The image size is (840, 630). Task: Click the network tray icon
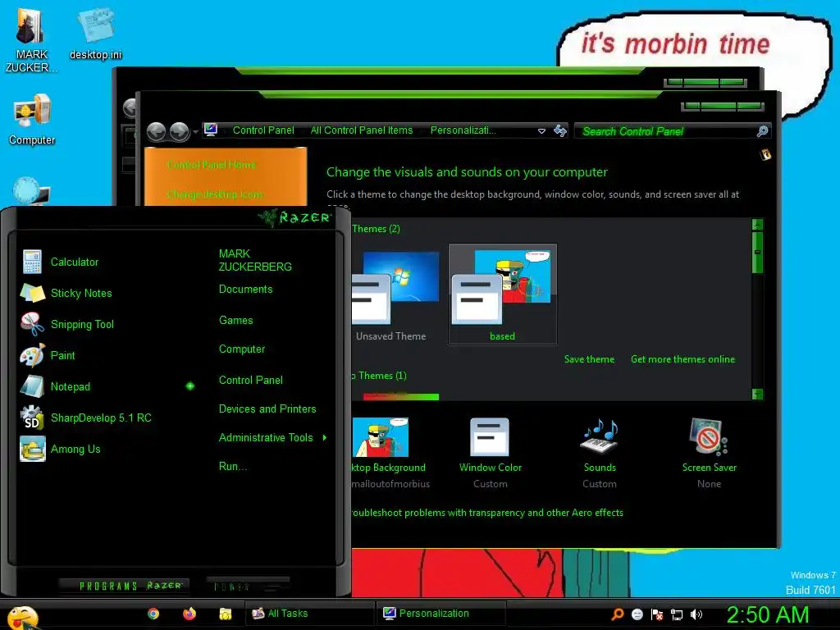tap(677, 614)
